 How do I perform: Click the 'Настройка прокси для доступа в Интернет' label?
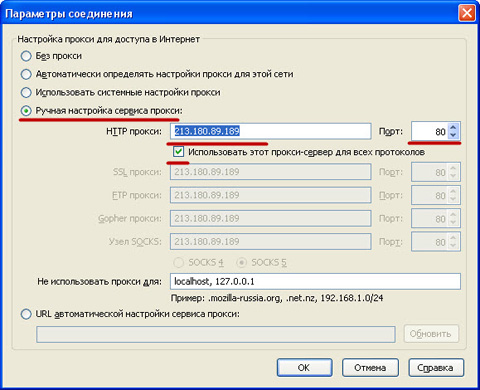tap(109, 39)
